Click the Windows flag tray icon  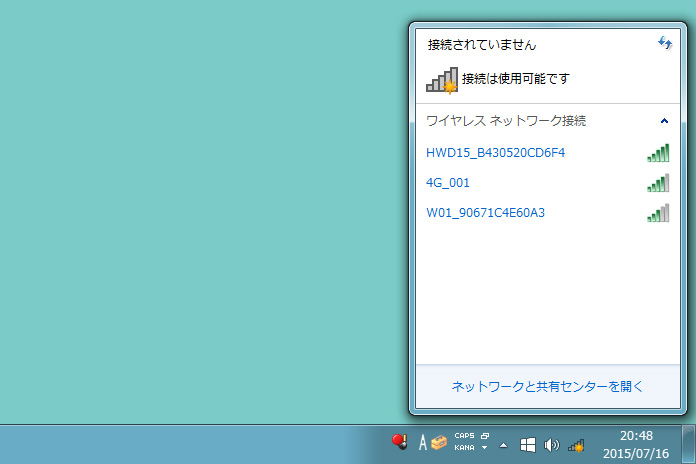527,445
